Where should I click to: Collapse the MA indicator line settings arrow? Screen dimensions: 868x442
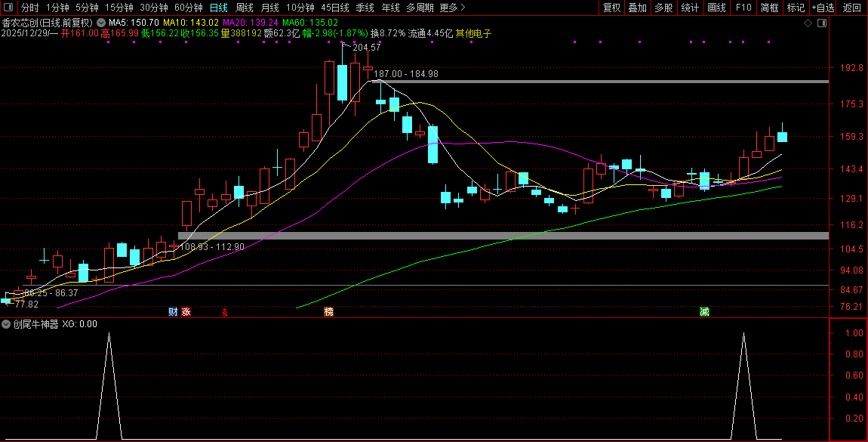pos(101,23)
